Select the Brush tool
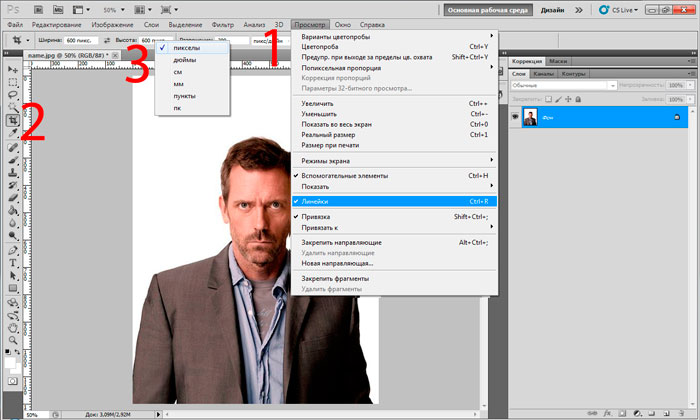 [12, 160]
